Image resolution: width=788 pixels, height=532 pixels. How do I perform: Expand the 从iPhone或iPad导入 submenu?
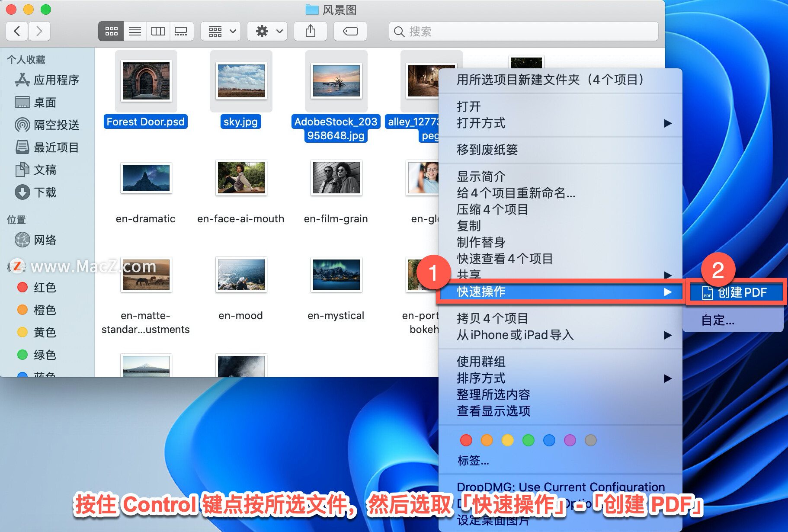(561, 335)
